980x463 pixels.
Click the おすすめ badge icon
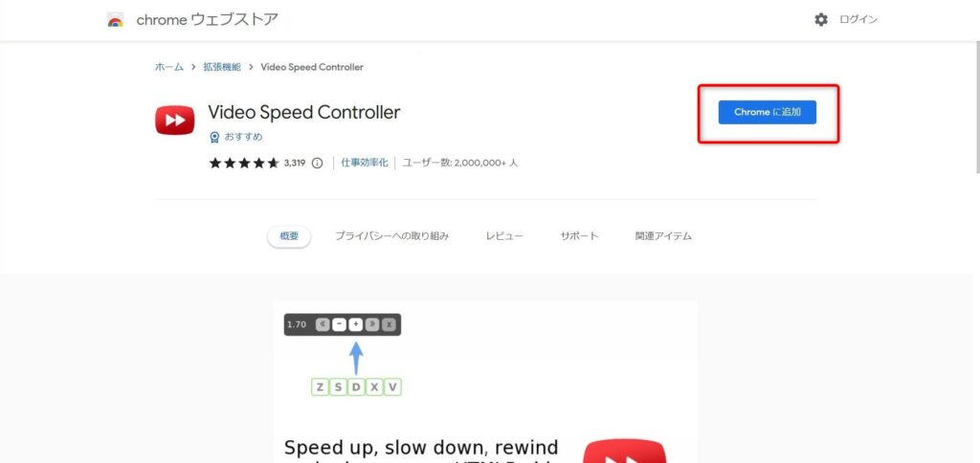(214, 138)
